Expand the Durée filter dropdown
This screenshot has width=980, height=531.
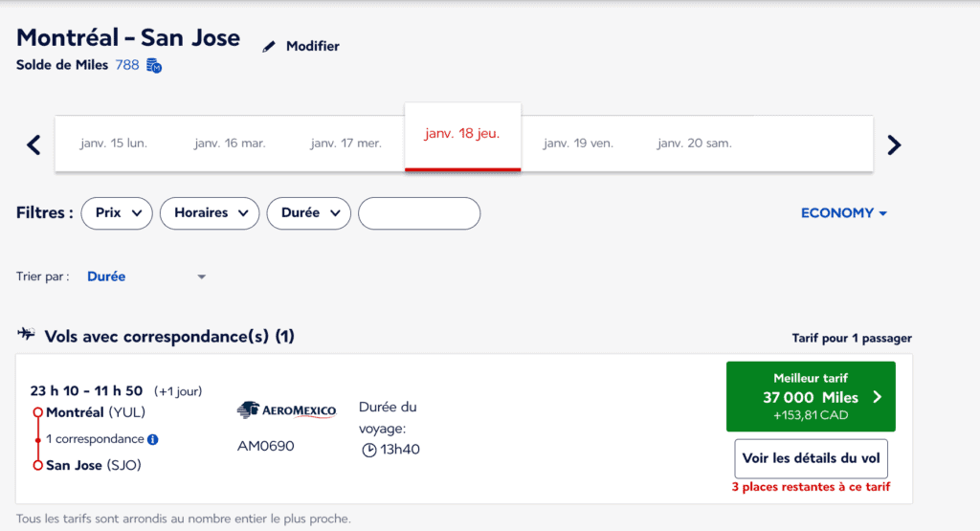click(308, 213)
